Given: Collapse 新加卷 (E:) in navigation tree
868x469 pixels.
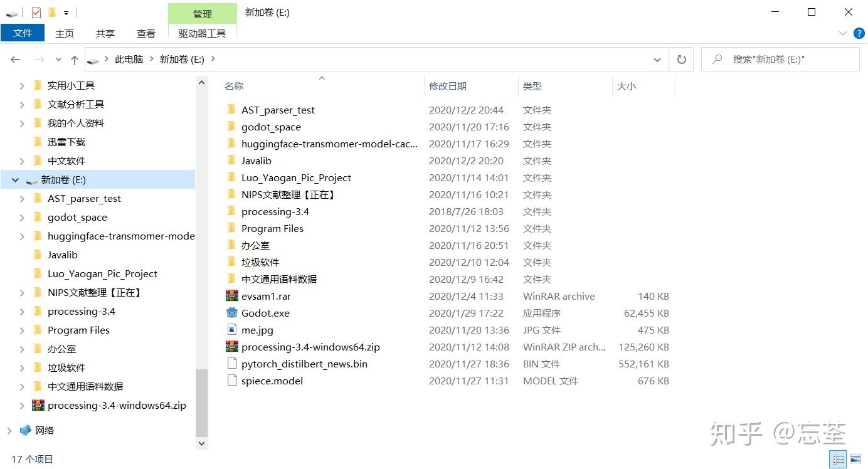Looking at the screenshot, I should point(14,179).
